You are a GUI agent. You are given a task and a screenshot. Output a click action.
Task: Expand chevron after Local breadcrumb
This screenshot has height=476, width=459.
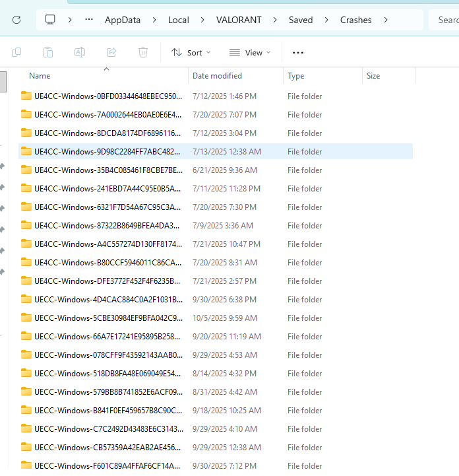[202, 20]
